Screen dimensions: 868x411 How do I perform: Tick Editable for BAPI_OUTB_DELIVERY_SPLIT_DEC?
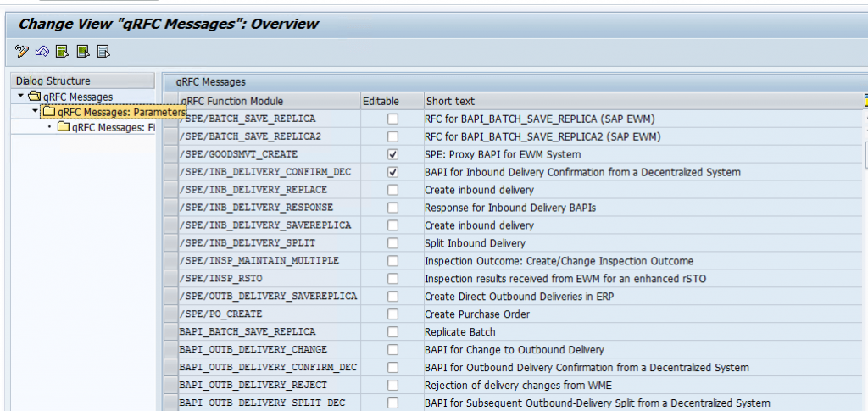[392, 403]
